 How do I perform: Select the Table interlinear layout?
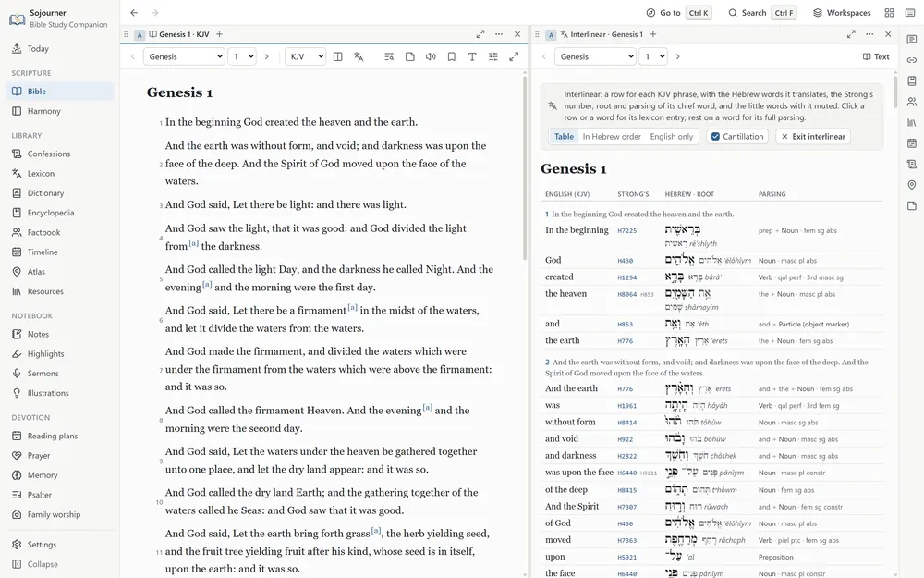[564, 136]
